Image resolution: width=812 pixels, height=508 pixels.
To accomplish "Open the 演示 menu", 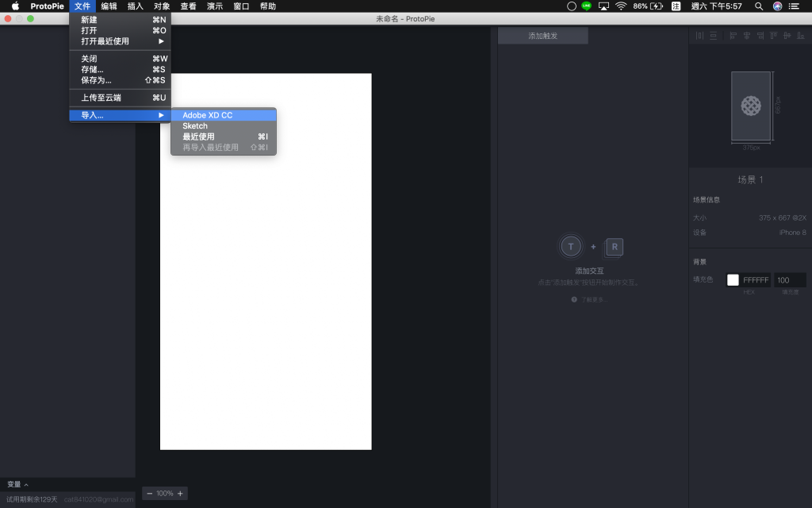I will click(215, 6).
